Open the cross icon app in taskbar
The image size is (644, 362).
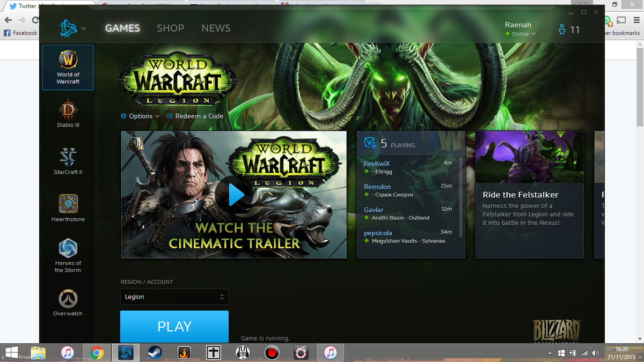tap(214, 353)
